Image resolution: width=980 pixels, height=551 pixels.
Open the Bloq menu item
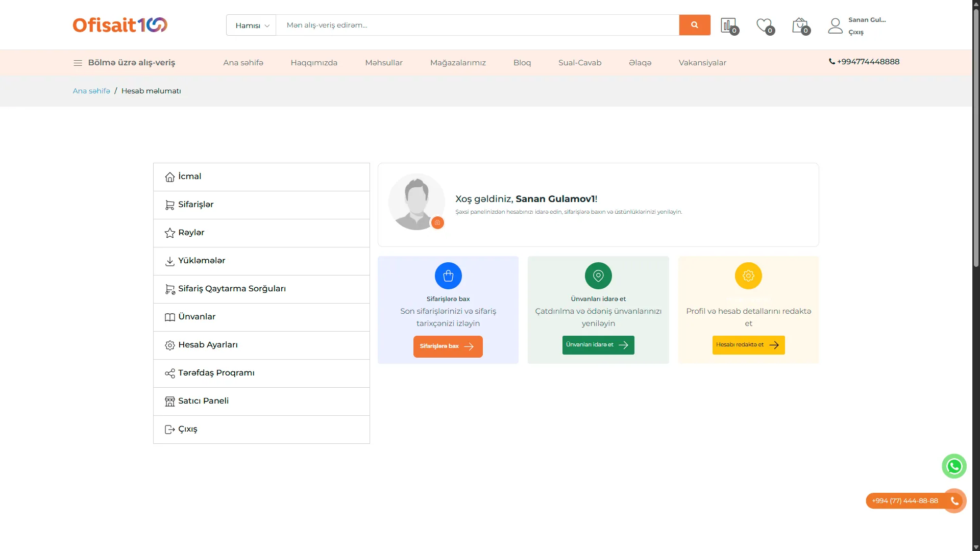point(522,63)
